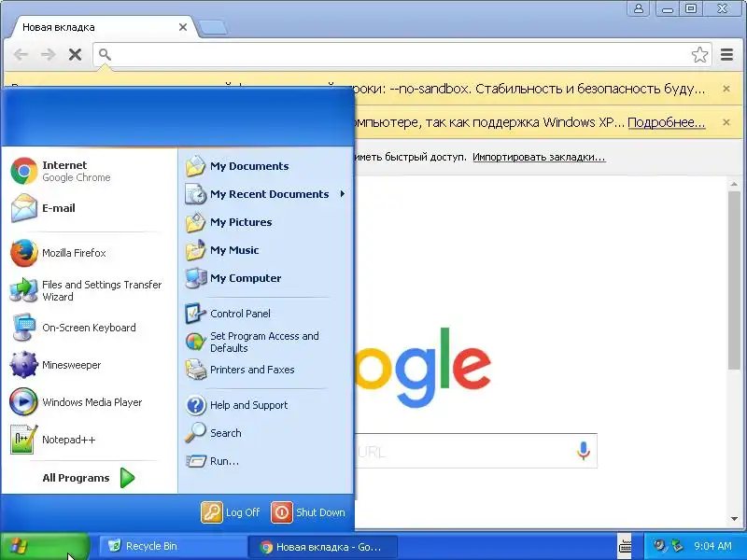Image resolution: width=747 pixels, height=560 pixels.
Task: Click the page scrollbar thumb in Chrome
Action: pyautogui.click(x=734, y=281)
